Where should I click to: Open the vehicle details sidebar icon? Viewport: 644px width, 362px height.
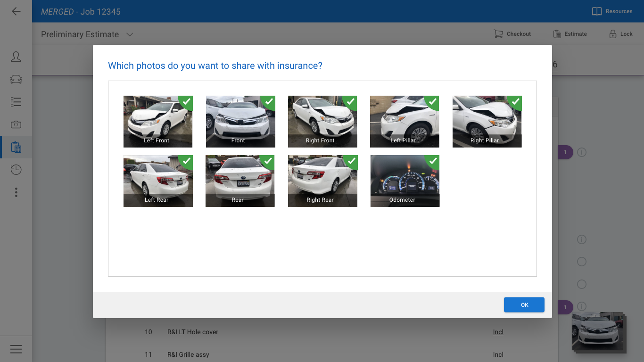tap(16, 79)
